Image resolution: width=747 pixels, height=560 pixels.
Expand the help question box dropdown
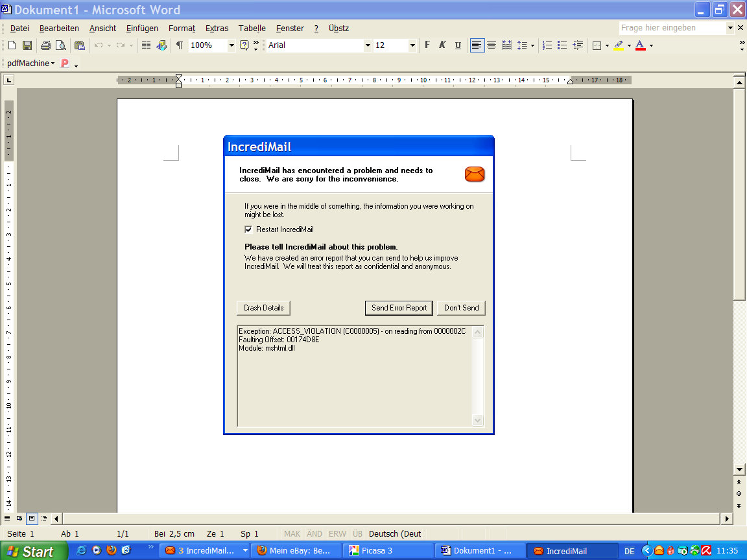pyautogui.click(x=730, y=28)
